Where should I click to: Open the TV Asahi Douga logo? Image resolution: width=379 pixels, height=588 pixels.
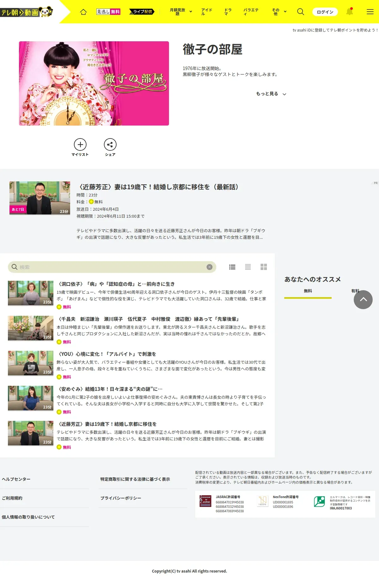pyautogui.click(x=27, y=12)
